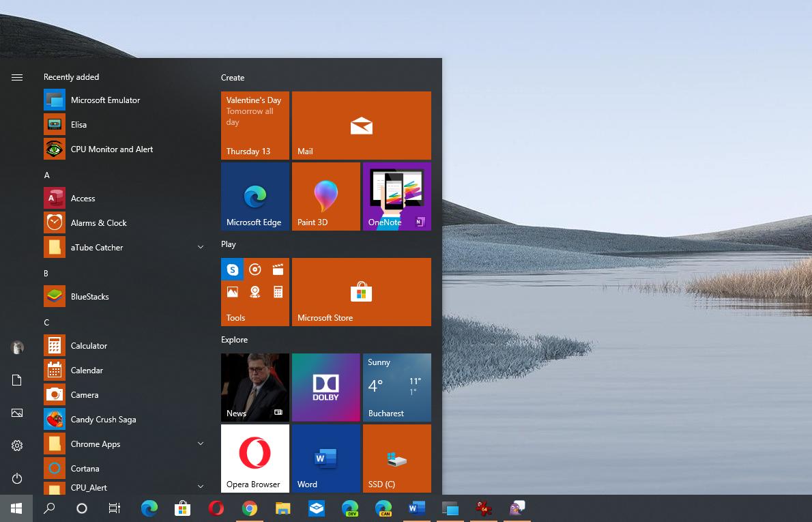
Task: Open the Microsoft Store tile
Action: pos(362,292)
